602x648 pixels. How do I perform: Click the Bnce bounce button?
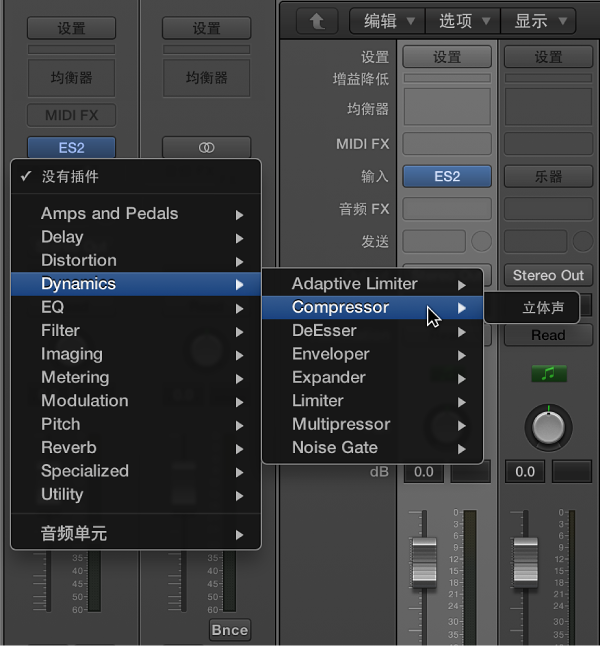pos(229,630)
